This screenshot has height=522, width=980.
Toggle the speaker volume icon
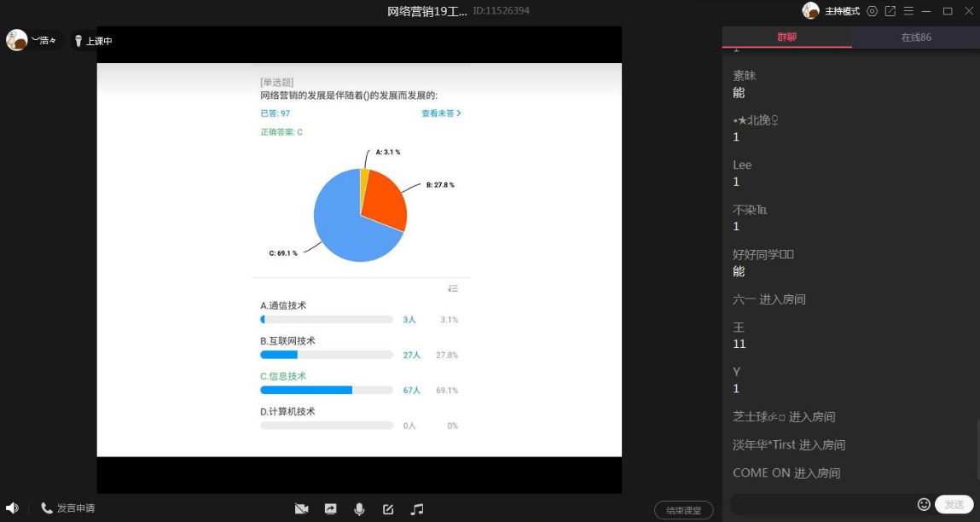[12, 508]
